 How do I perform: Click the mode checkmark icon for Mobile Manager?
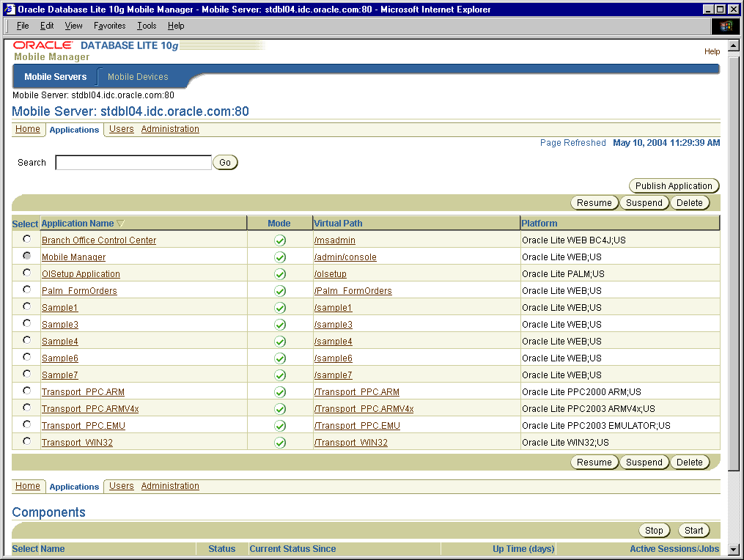(x=280, y=257)
